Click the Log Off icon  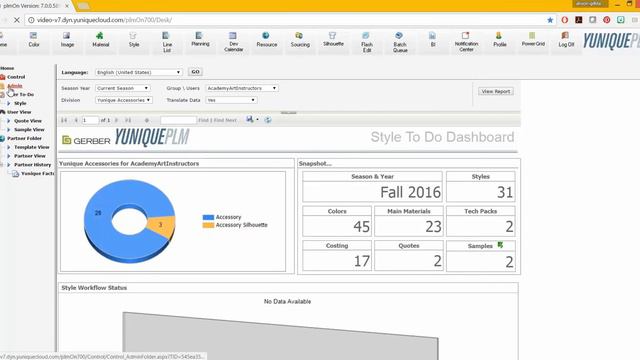point(566,40)
